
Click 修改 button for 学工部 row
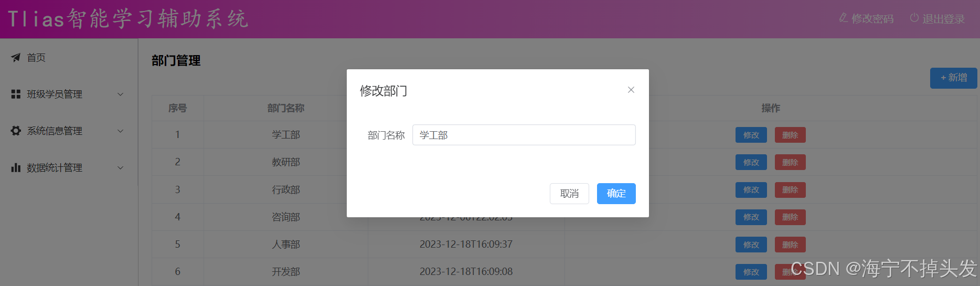click(751, 135)
